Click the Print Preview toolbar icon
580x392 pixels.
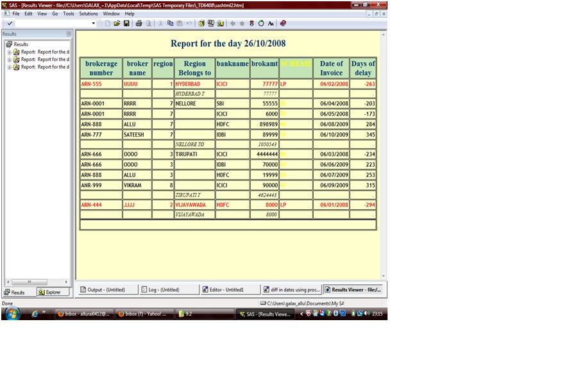coord(149,23)
